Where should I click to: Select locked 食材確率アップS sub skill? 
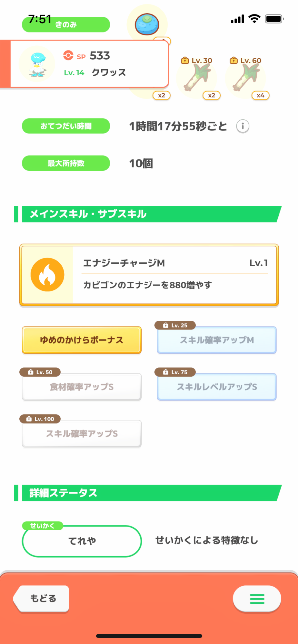point(82,387)
